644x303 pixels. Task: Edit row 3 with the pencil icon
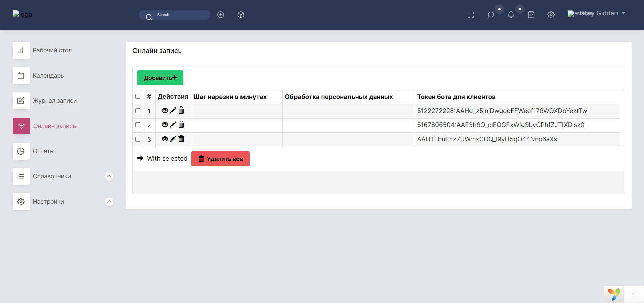(173, 139)
